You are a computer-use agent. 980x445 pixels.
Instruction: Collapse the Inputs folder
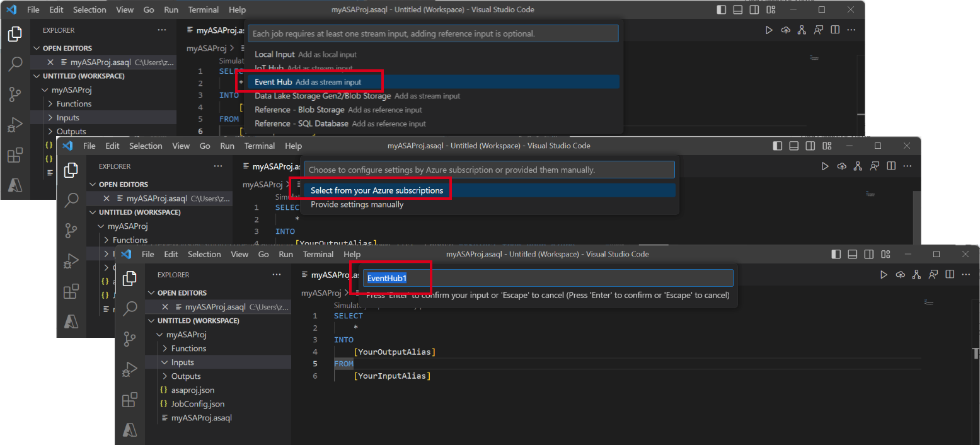point(183,362)
